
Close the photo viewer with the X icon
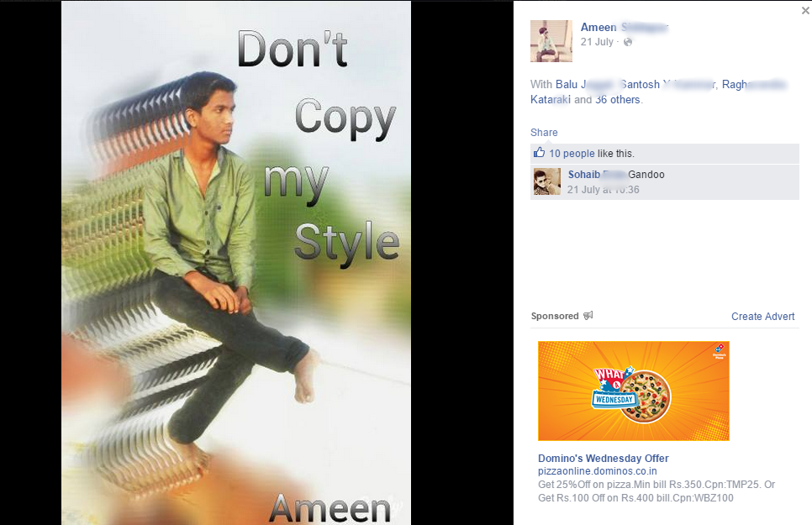tap(805, 10)
